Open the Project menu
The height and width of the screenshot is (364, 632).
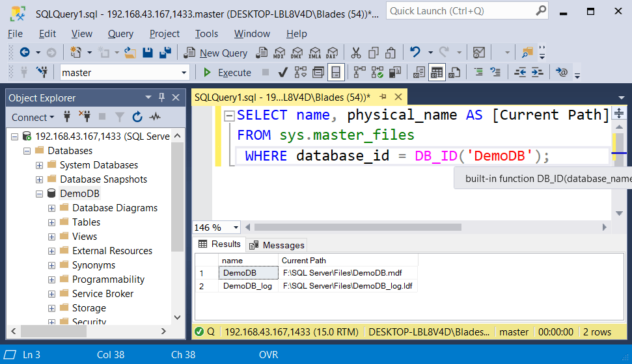pos(165,34)
